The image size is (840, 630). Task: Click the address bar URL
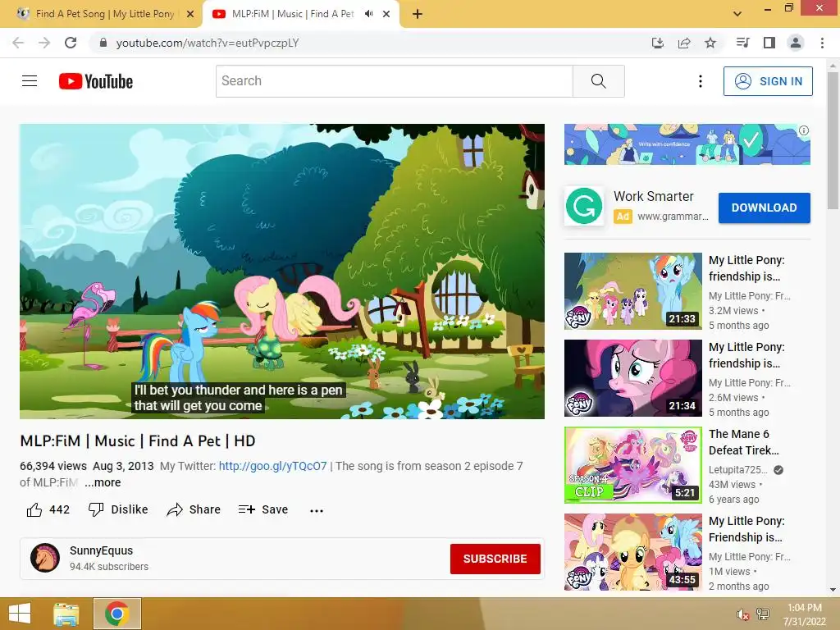click(208, 43)
